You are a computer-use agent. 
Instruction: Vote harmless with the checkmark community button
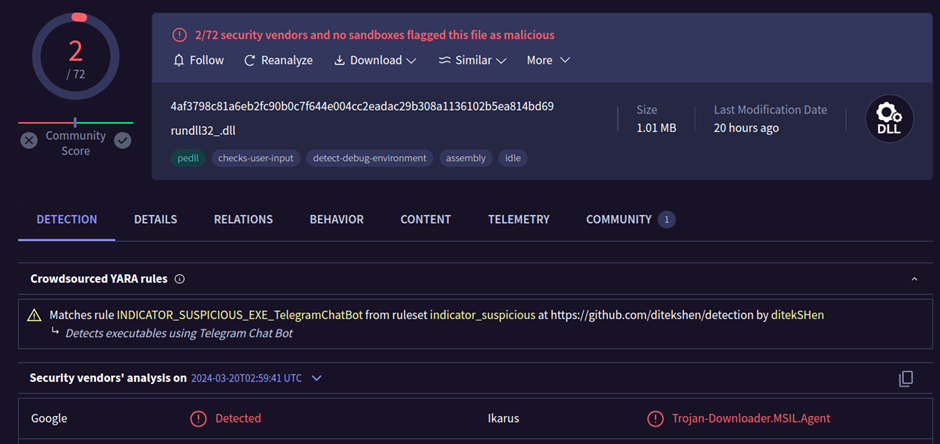[122, 141]
